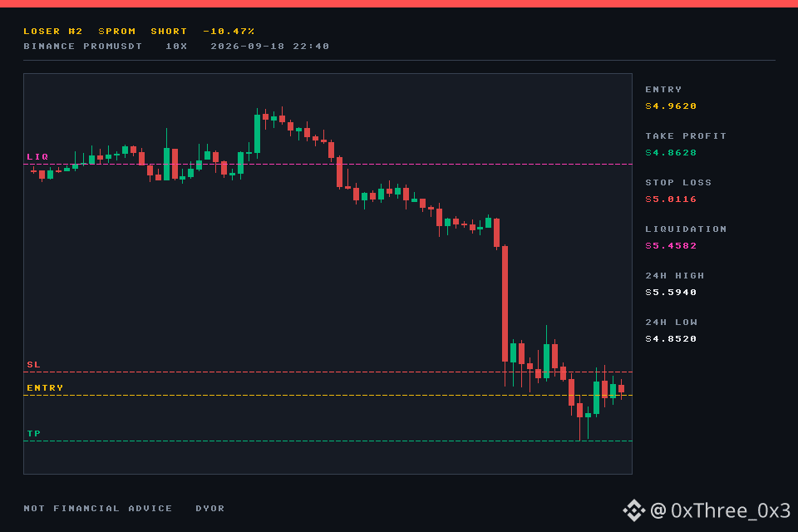798x532 pixels.
Task: Click the liquidation price $5.4582 value
Action: click(671, 246)
